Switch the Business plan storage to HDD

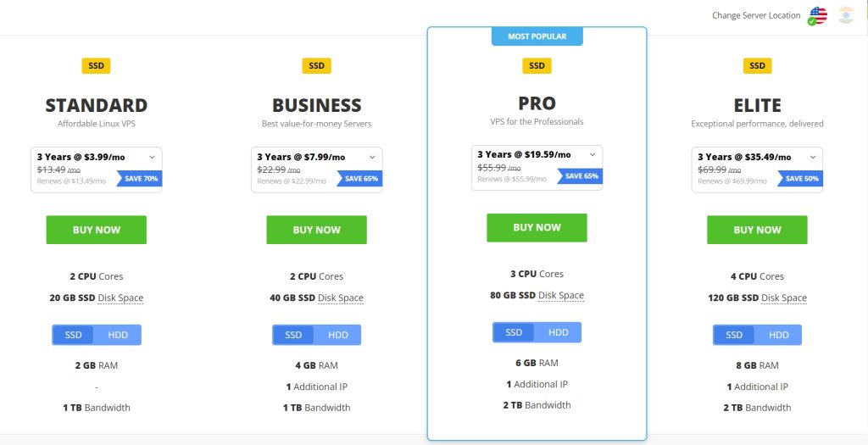tap(338, 335)
